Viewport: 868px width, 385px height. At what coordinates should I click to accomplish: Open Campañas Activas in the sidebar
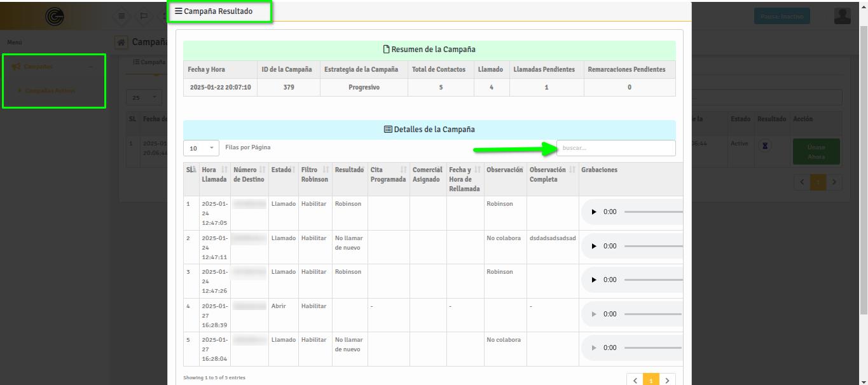[x=50, y=91]
